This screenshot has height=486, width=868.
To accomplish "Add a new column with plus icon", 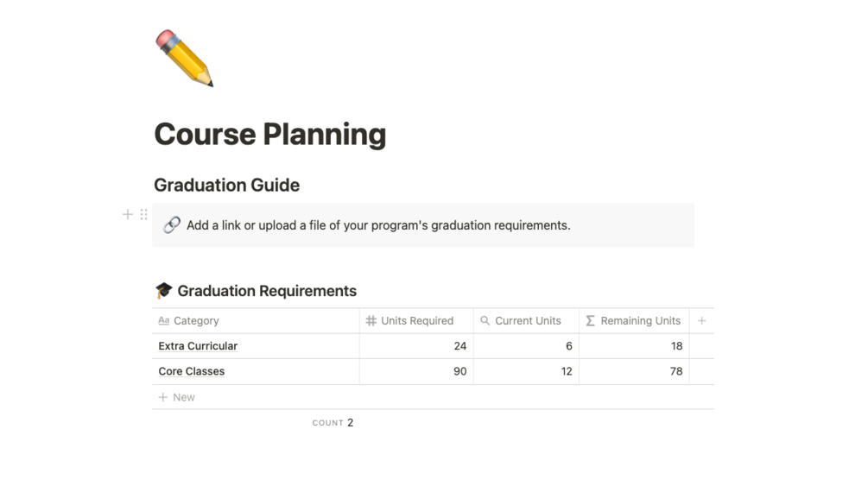I will coord(701,320).
